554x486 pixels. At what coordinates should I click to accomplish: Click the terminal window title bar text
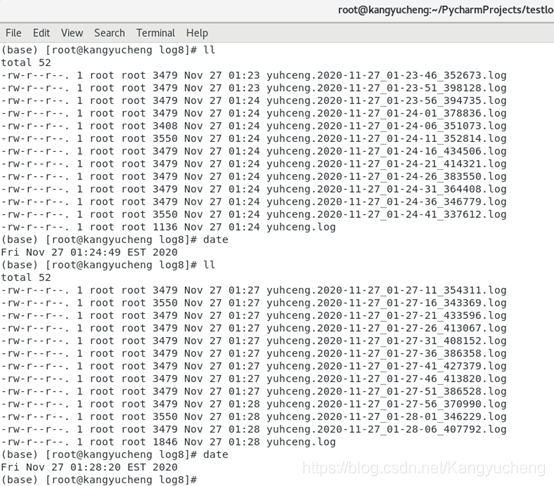pos(446,10)
